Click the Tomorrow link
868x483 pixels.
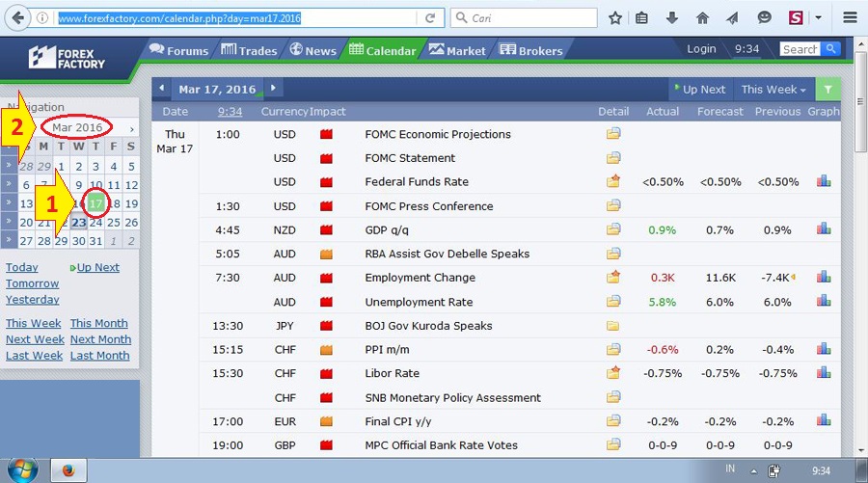pyautogui.click(x=32, y=283)
